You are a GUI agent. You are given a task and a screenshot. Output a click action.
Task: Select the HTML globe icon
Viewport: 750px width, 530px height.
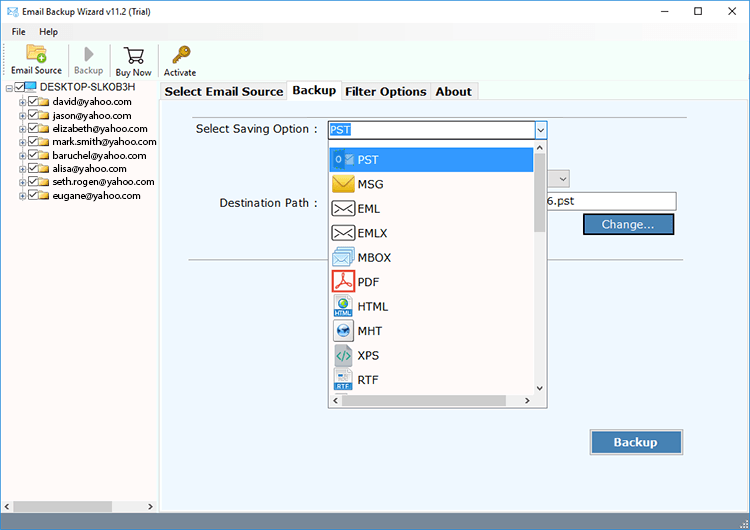343,306
